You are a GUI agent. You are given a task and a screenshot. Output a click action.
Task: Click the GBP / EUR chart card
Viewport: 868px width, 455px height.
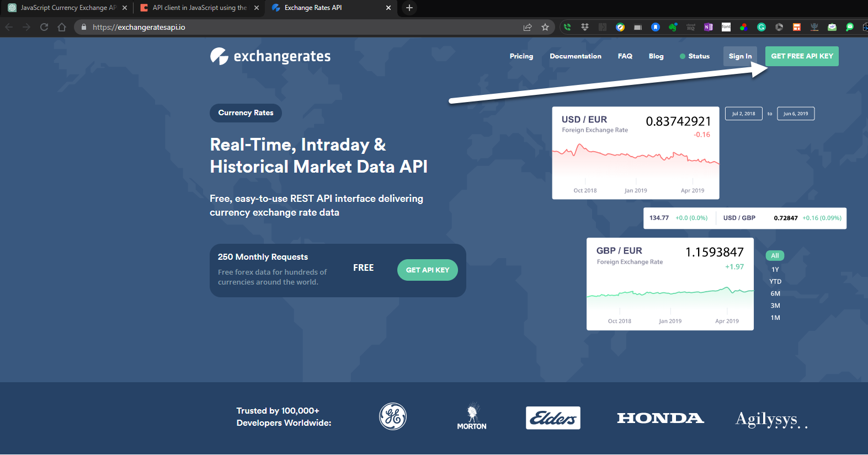(670, 285)
